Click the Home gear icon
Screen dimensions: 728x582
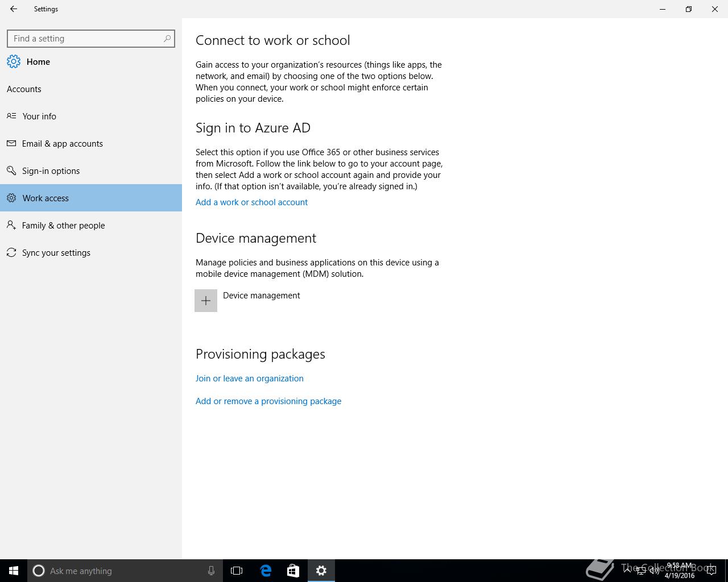(14, 61)
